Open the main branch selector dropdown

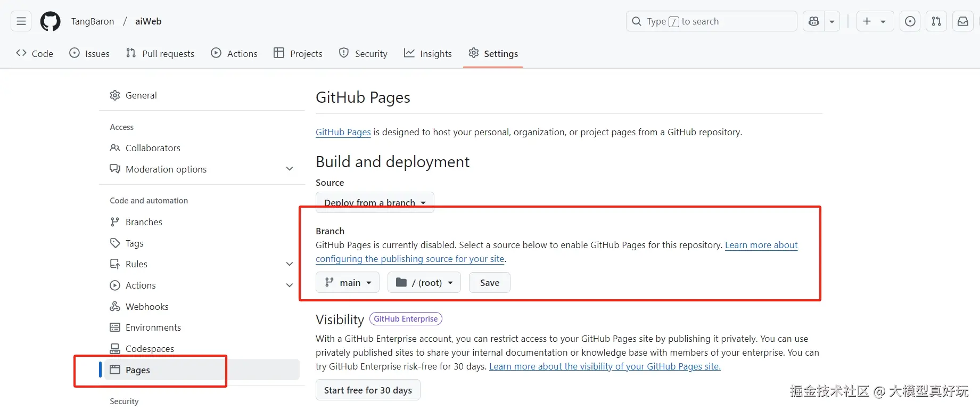pyautogui.click(x=348, y=283)
